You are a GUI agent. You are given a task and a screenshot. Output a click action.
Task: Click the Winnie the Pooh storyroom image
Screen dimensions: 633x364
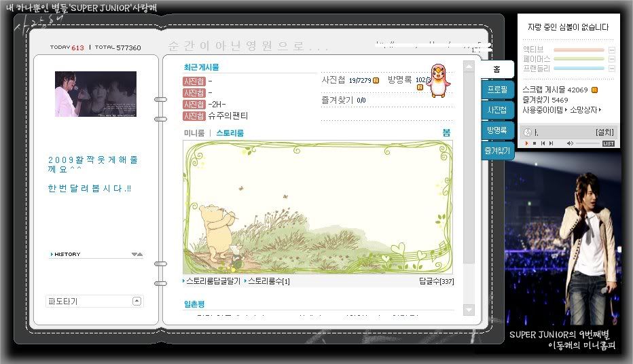(318, 207)
